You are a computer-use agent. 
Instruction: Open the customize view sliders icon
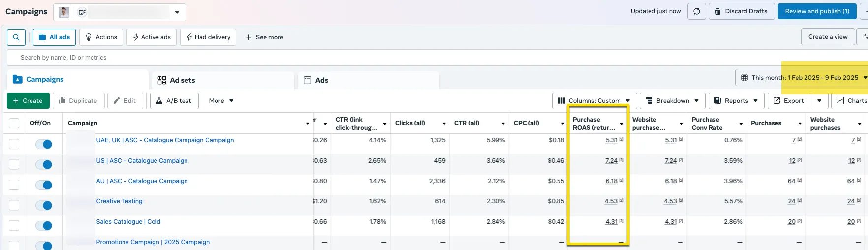pyautogui.click(x=864, y=37)
